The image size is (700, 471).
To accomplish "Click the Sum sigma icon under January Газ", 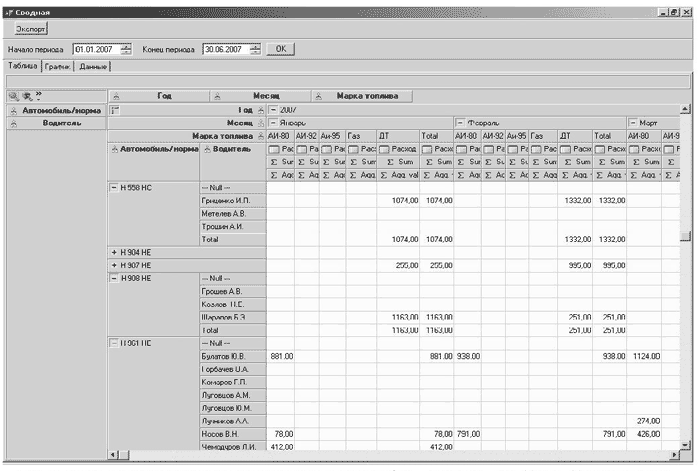I will point(354,162).
